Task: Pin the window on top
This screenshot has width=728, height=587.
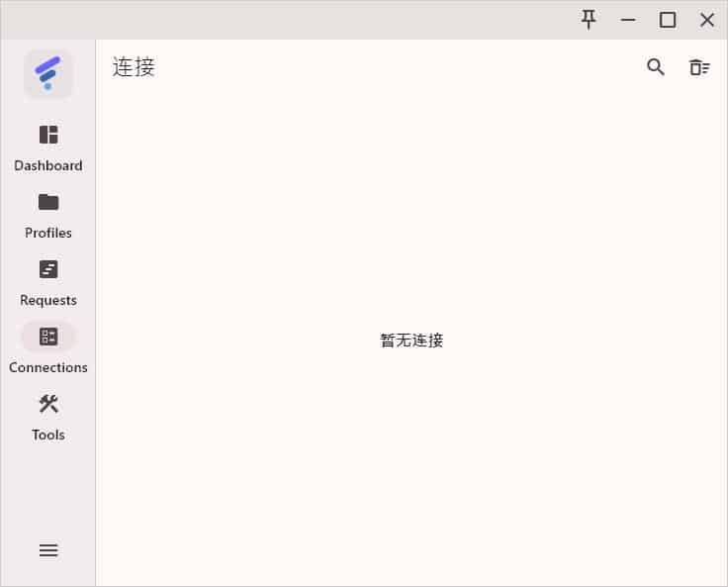Action: [x=589, y=20]
